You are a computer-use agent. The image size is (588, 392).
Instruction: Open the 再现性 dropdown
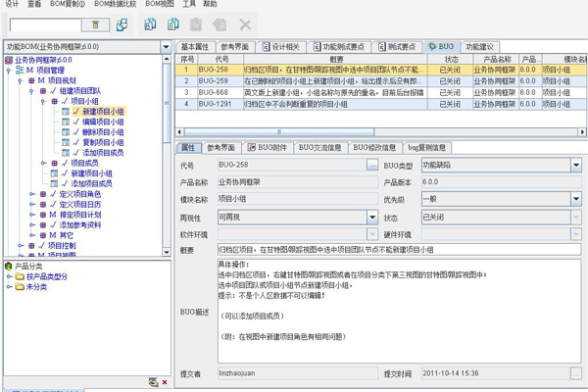coord(372,218)
